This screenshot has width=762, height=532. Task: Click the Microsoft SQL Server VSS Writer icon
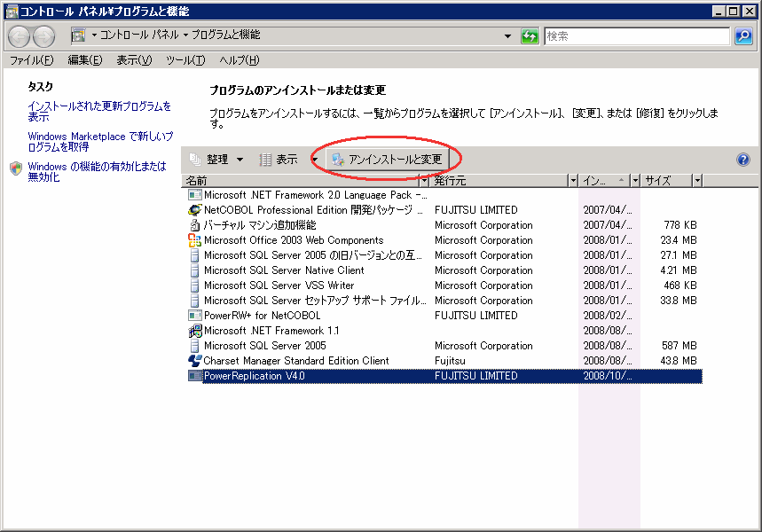[194, 286]
